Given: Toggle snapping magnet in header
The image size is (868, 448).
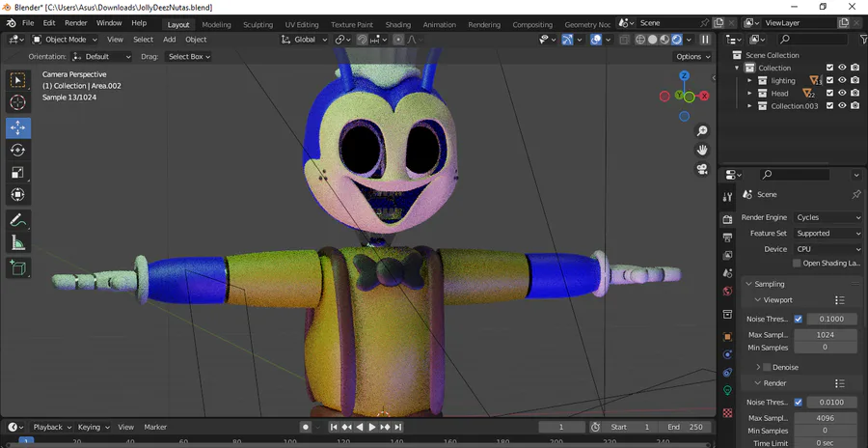Looking at the screenshot, I should click(362, 40).
